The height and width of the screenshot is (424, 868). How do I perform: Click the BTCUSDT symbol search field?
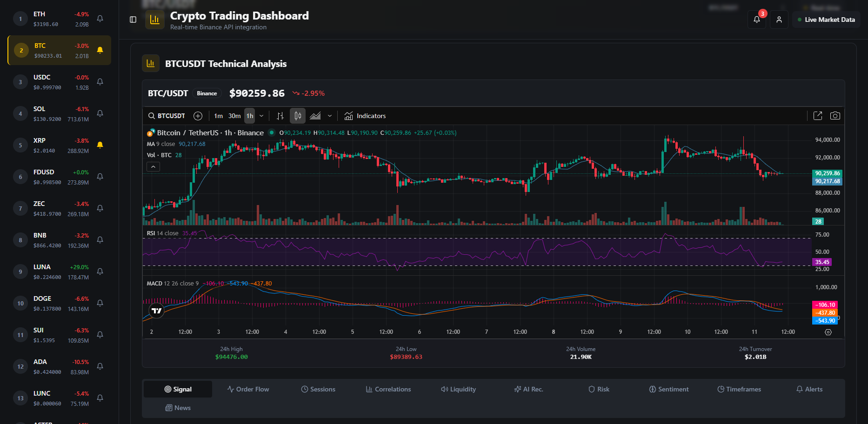(x=167, y=116)
